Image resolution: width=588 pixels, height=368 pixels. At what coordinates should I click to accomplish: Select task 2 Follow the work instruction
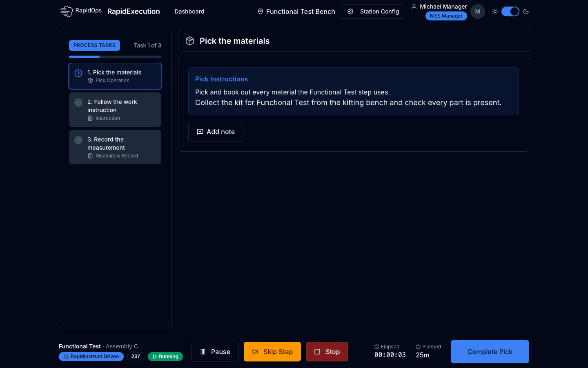pos(115,110)
